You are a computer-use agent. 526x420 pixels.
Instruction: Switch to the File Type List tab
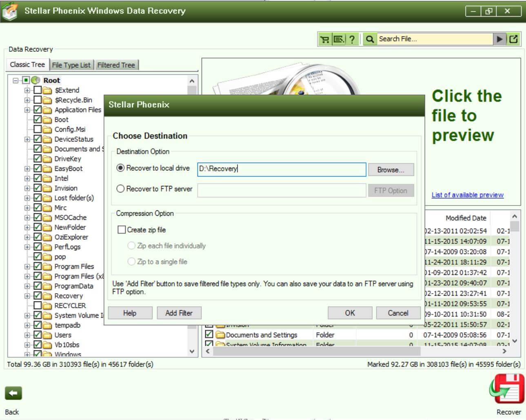(71, 65)
